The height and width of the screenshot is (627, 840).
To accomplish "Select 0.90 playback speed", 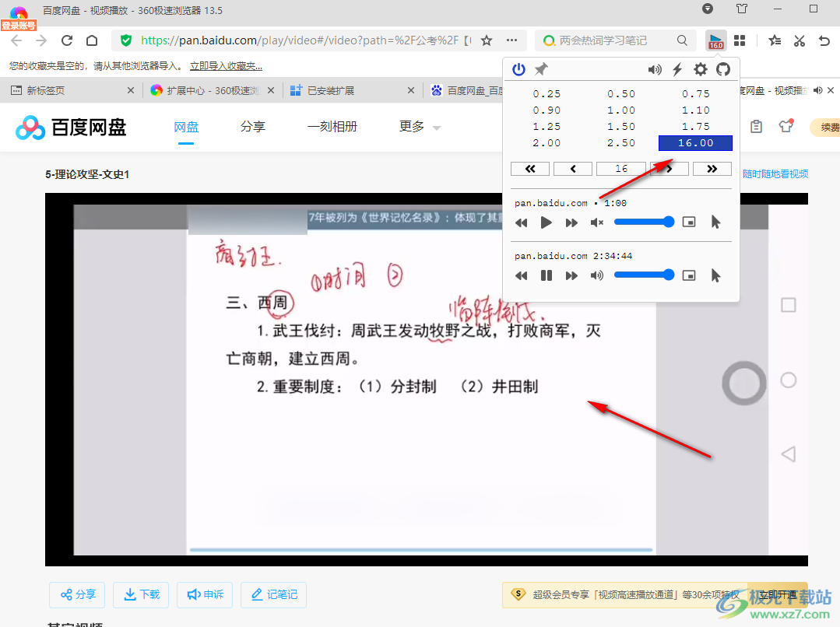I will 547,110.
